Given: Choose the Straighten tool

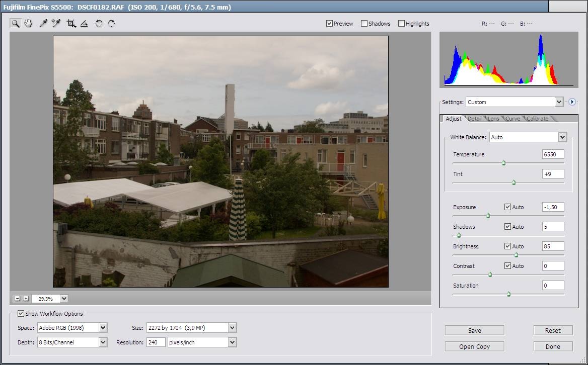Looking at the screenshot, I should click(x=84, y=23).
